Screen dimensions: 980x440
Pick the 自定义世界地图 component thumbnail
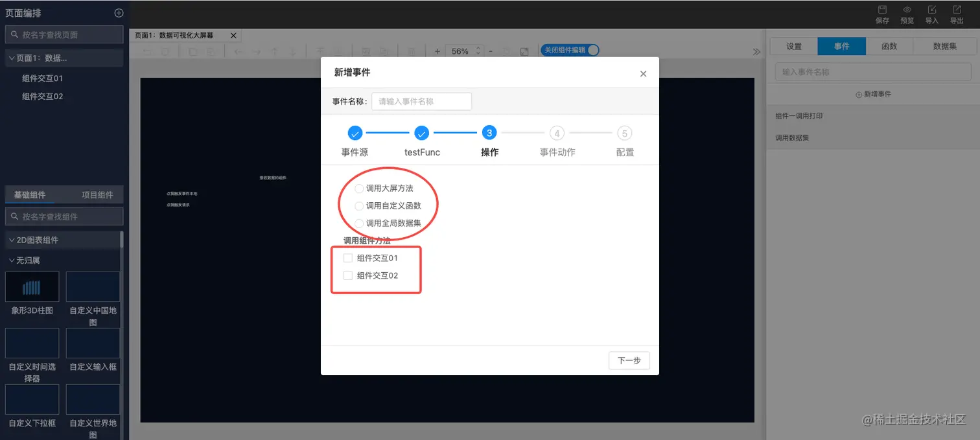(93, 399)
